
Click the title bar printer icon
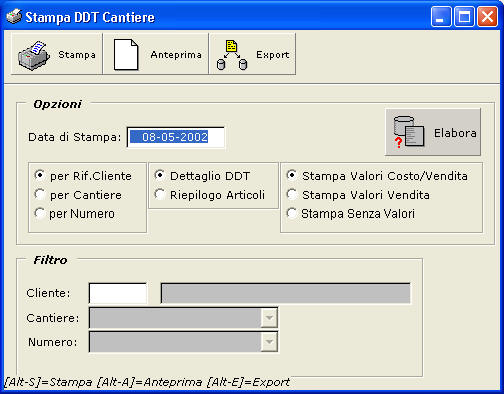pyautogui.click(x=14, y=16)
